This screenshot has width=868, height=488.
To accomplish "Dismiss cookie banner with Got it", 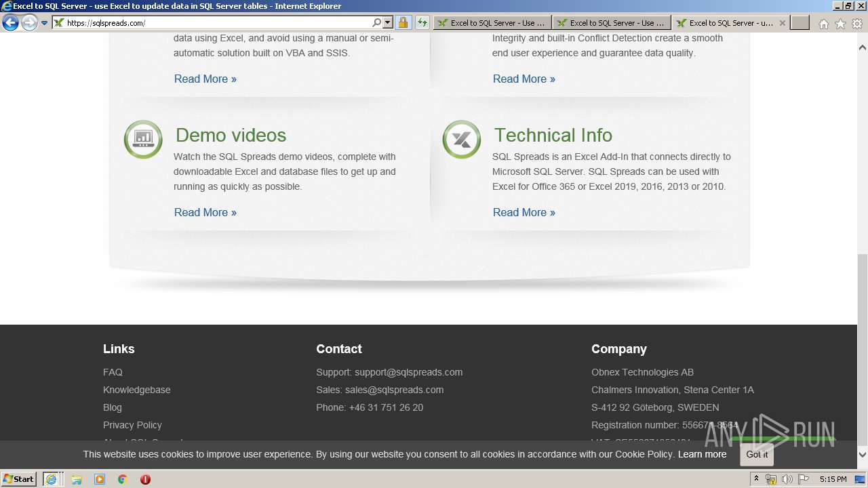I will pyautogui.click(x=757, y=454).
